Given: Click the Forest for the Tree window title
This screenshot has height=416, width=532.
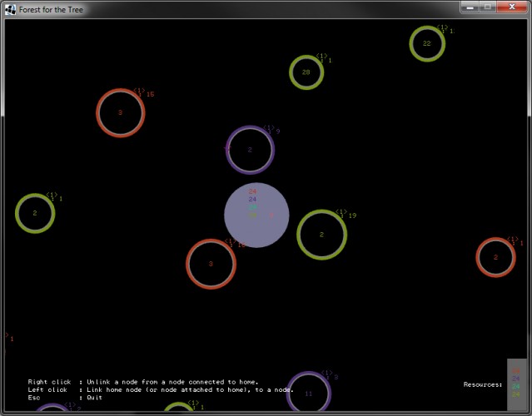Looking at the screenshot, I should 51,10.
